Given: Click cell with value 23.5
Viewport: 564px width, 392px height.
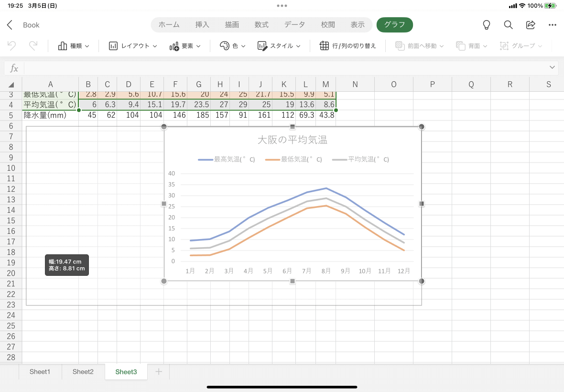Looking at the screenshot, I should 199,105.
